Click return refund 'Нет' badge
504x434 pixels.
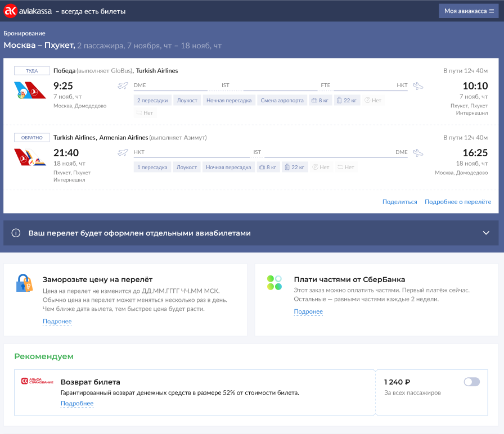coord(321,168)
